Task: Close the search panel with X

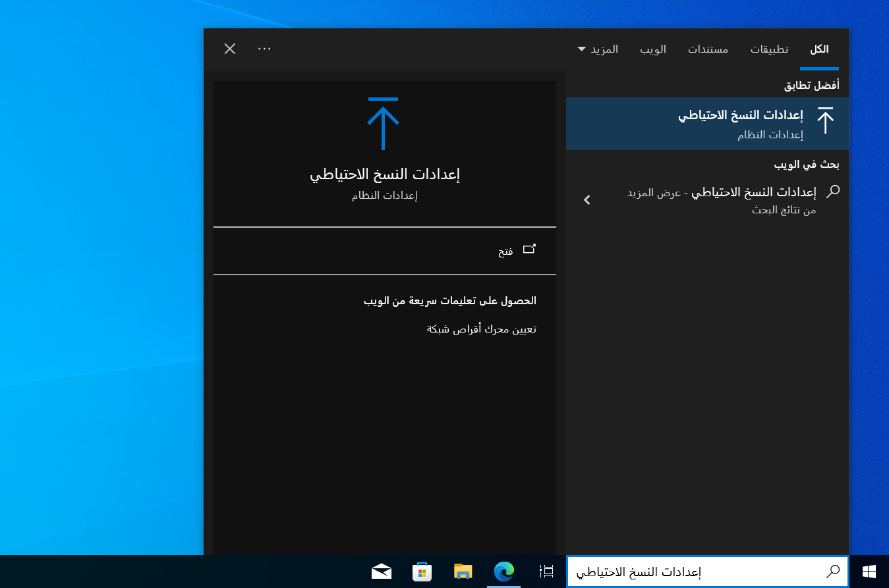Action: (x=230, y=49)
